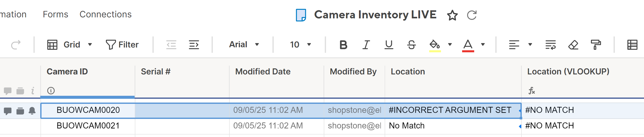The height and width of the screenshot is (137, 644).
Task: Click the Clear Formatting eraser icon
Action: tap(573, 45)
